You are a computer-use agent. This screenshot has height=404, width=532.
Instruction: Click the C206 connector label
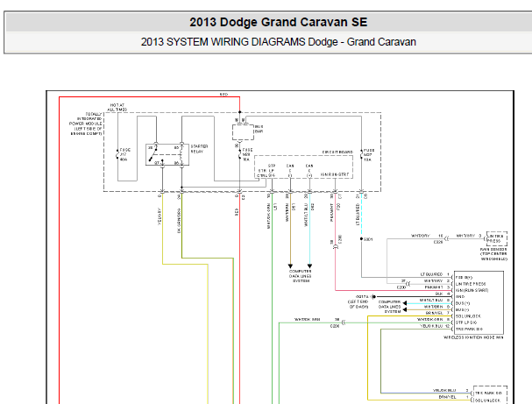tap(335, 326)
